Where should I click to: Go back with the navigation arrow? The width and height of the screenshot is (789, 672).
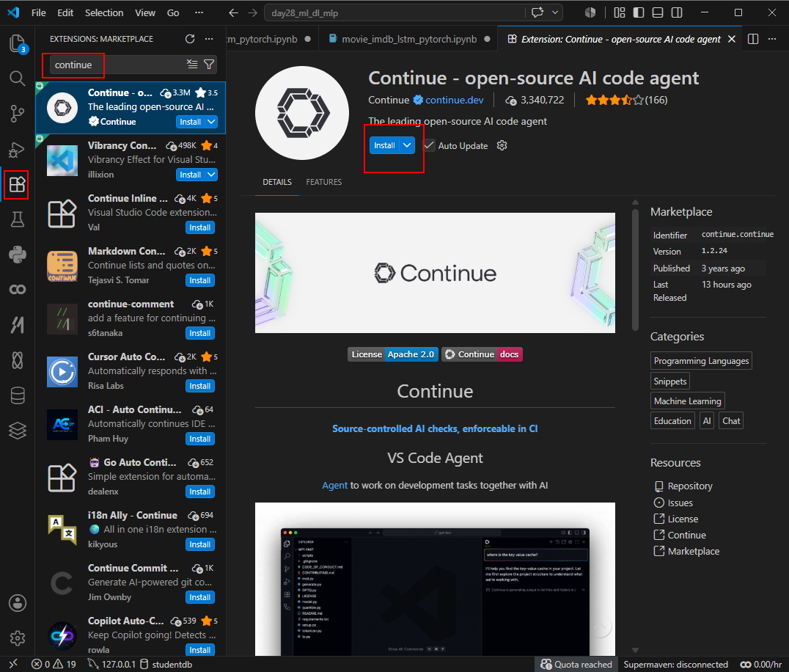pos(233,12)
